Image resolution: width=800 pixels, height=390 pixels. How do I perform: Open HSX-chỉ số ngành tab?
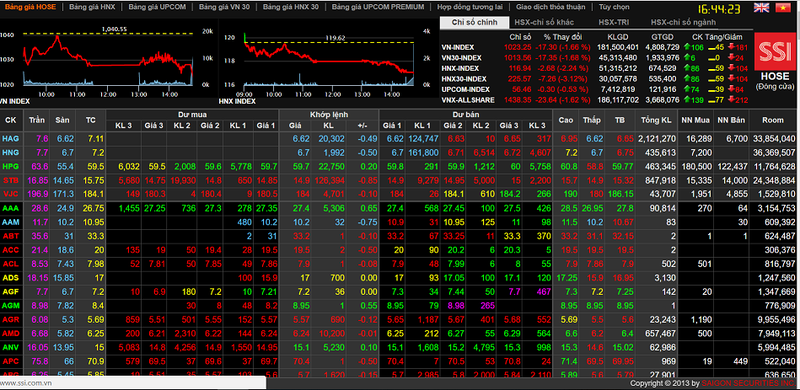683,22
